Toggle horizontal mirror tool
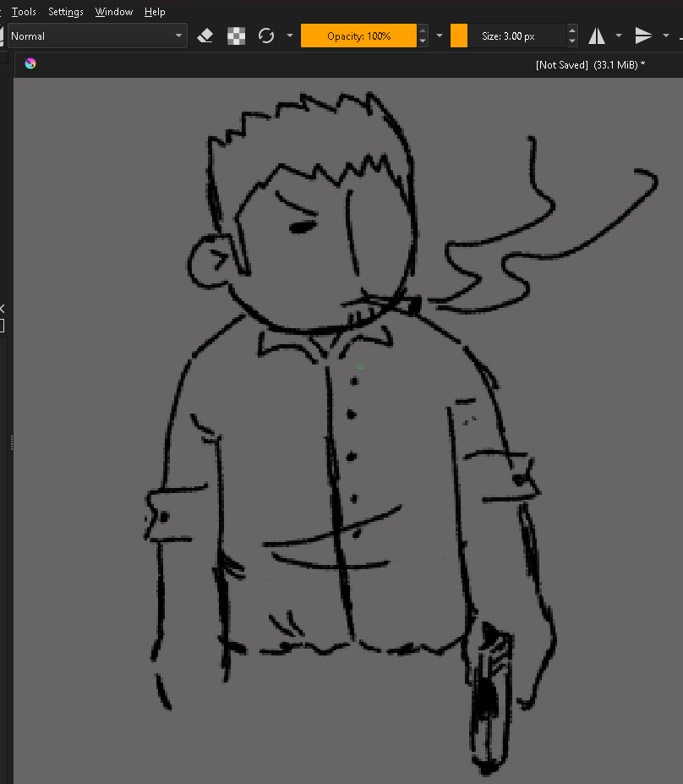 coord(597,36)
